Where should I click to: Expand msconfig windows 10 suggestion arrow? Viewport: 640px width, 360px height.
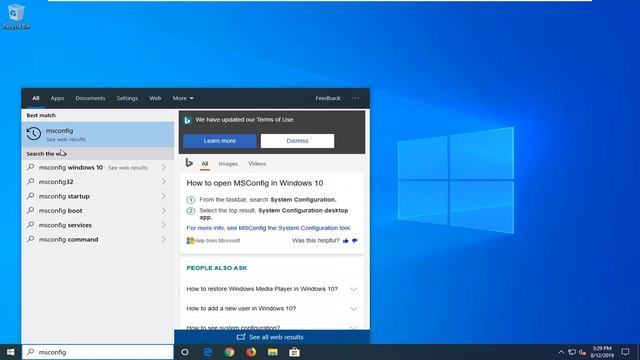click(x=163, y=167)
